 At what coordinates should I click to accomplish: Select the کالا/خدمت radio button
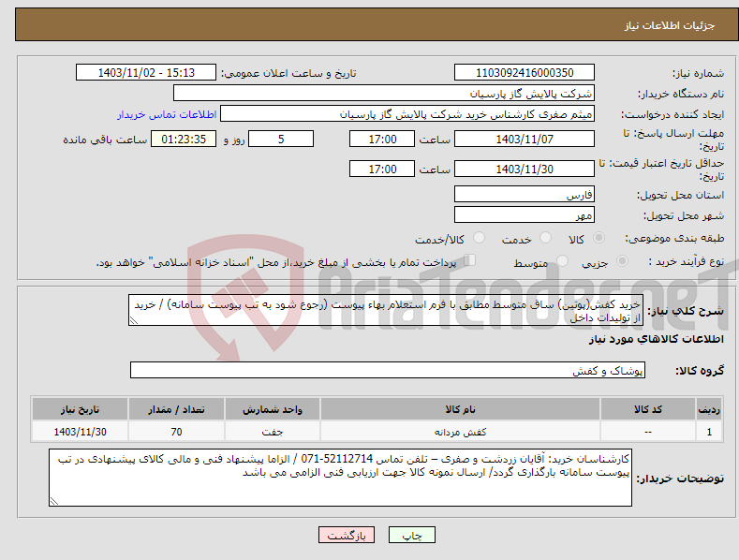[479, 238]
